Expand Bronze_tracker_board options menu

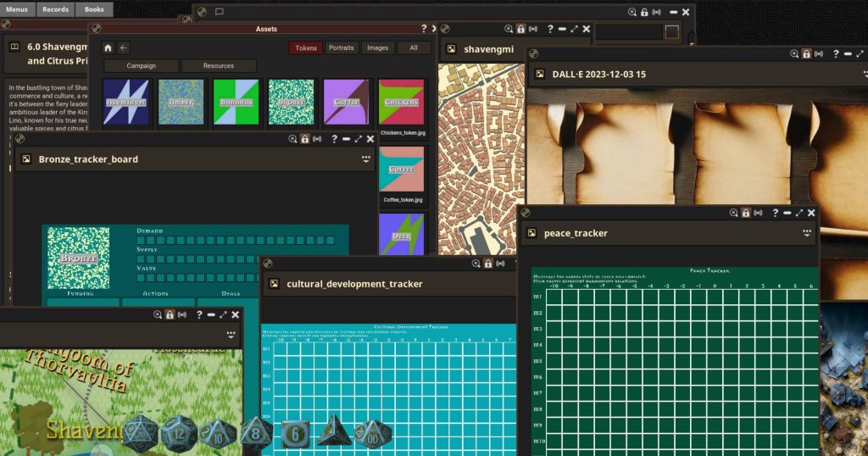(x=366, y=158)
